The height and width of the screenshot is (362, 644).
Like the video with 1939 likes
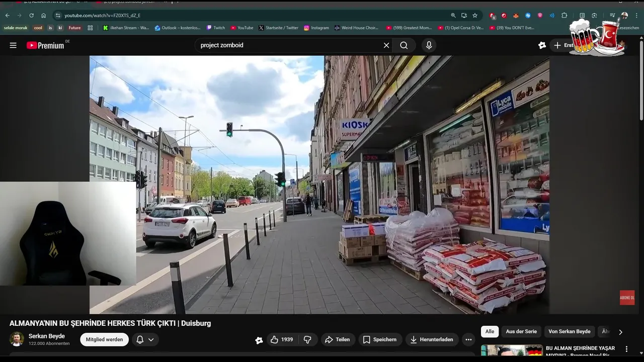[x=282, y=339]
